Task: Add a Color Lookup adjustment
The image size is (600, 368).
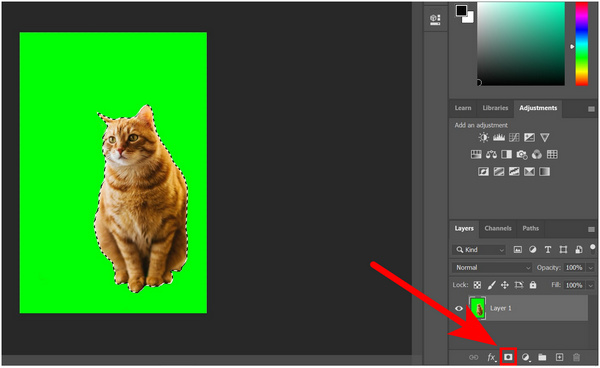Action: click(x=552, y=155)
